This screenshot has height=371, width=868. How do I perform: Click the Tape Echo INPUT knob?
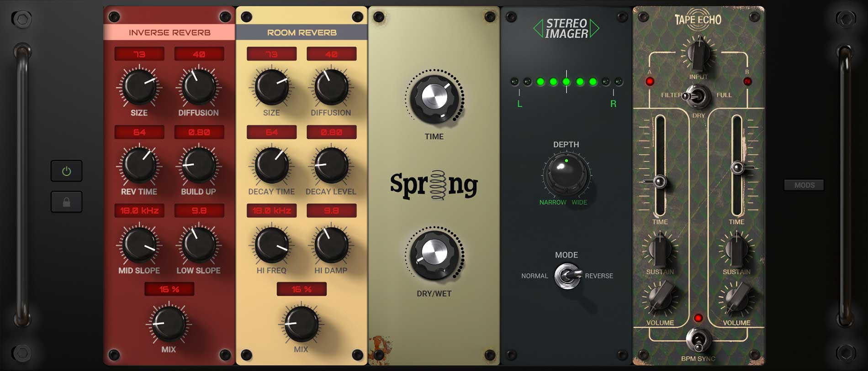(x=698, y=54)
